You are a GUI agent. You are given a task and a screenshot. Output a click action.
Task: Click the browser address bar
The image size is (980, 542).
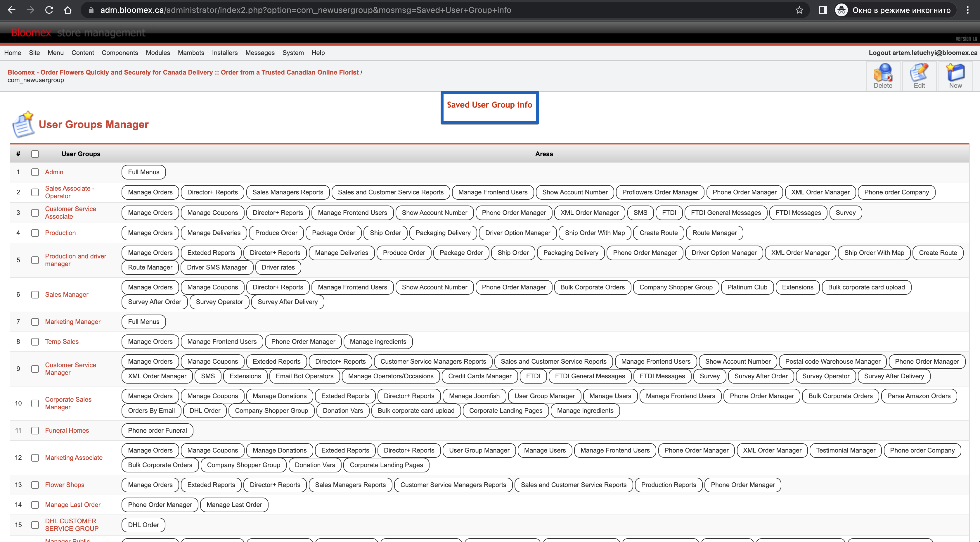[437, 10]
